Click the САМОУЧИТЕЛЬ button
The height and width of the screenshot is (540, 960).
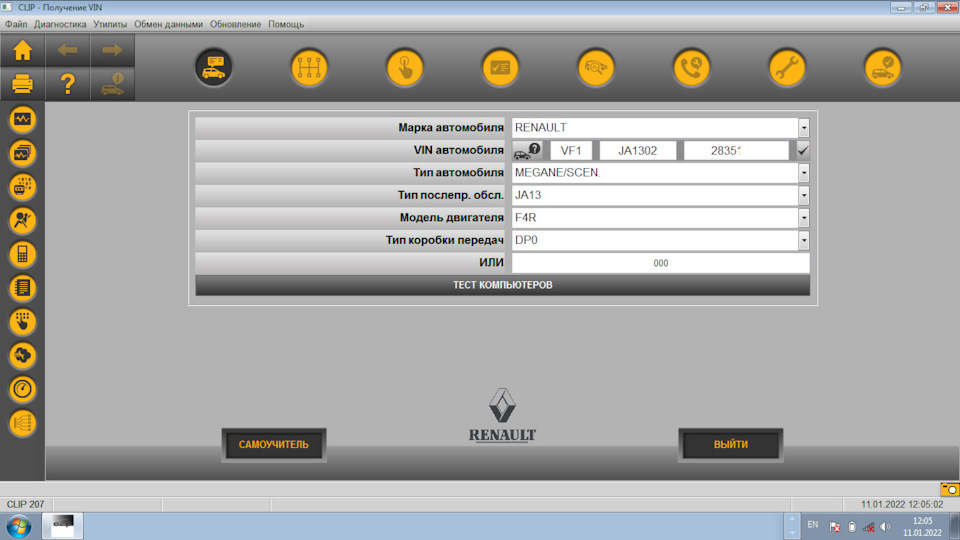(x=274, y=444)
